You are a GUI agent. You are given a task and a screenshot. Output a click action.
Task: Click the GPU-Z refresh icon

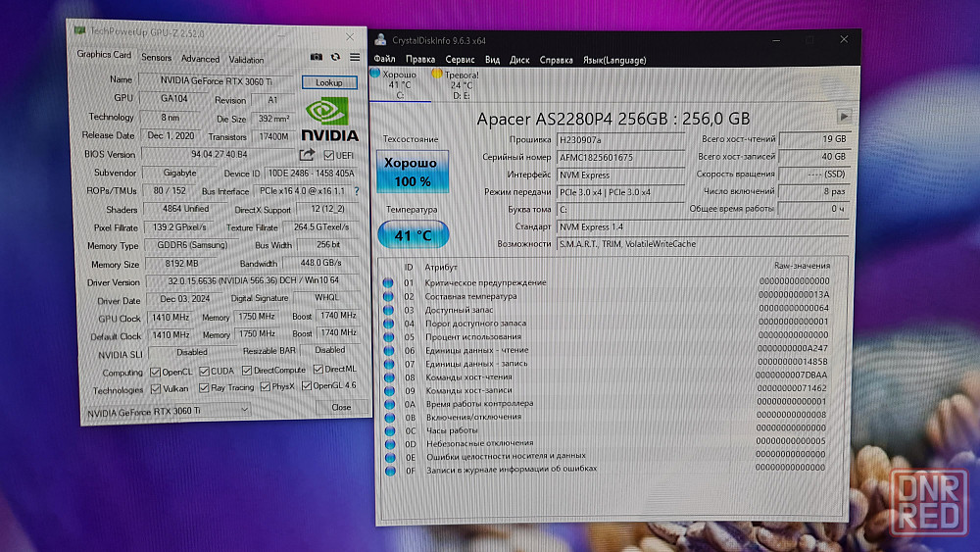pyautogui.click(x=335, y=58)
